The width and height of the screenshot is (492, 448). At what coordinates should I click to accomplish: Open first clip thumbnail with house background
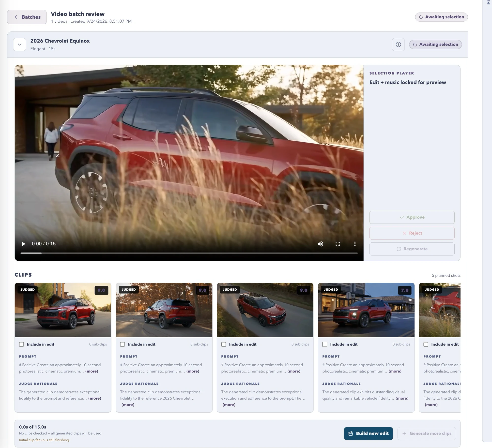[63, 310]
